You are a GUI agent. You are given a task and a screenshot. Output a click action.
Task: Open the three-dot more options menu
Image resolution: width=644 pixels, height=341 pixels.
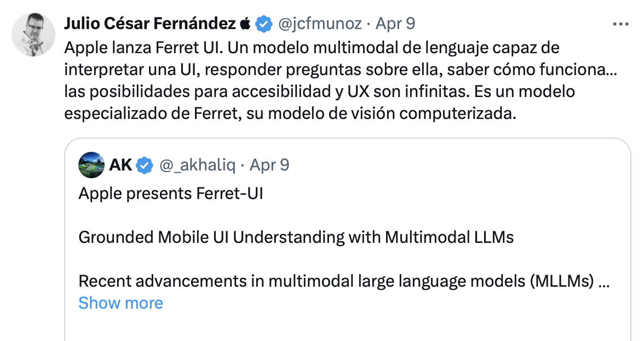pos(620,24)
